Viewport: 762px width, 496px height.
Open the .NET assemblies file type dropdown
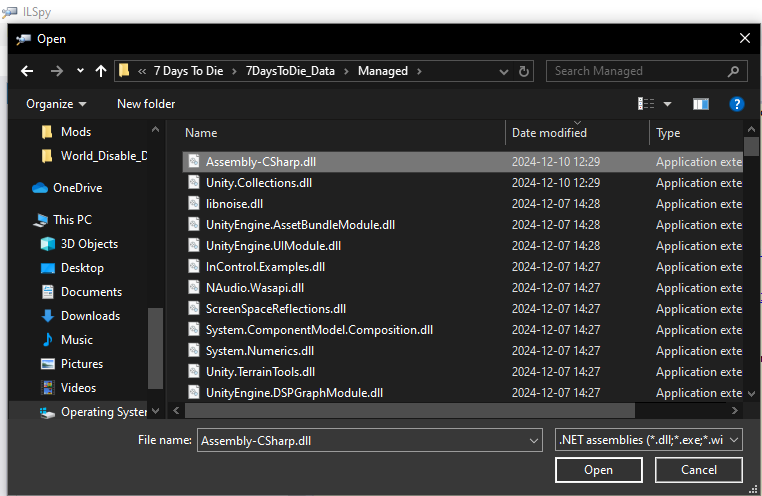pyautogui.click(x=649, y=440)
